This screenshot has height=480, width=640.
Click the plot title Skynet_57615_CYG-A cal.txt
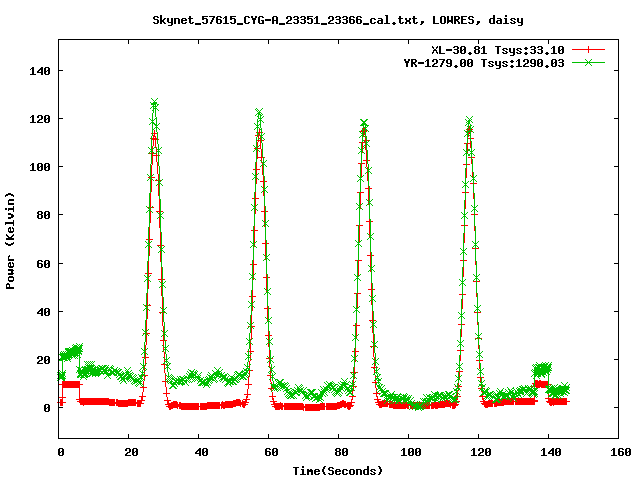tap(338, 20)
